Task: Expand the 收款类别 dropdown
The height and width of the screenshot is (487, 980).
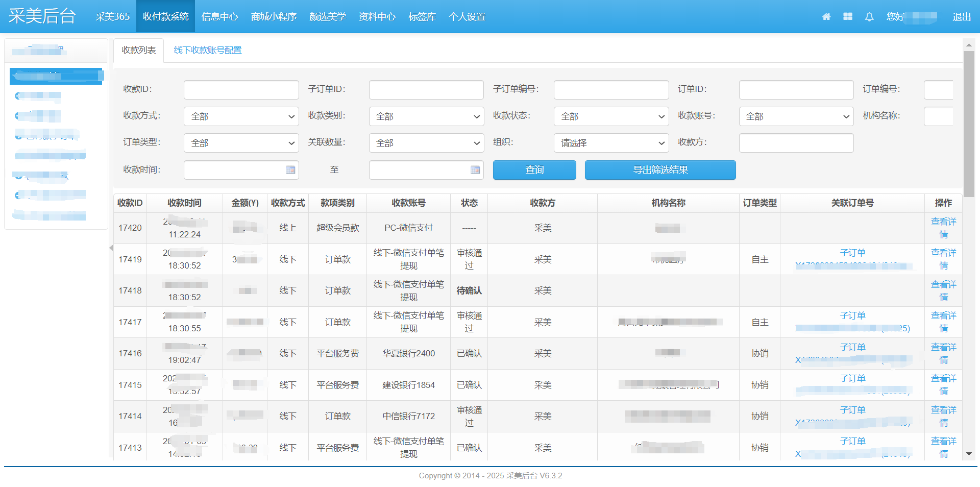Action: [426, 116]
